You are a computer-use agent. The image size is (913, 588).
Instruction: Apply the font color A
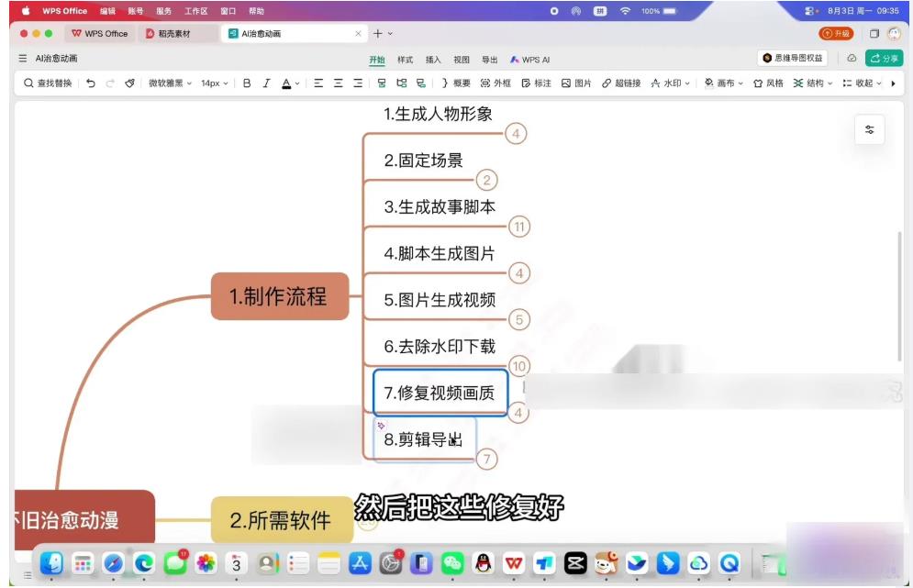[x=286, y=83]
